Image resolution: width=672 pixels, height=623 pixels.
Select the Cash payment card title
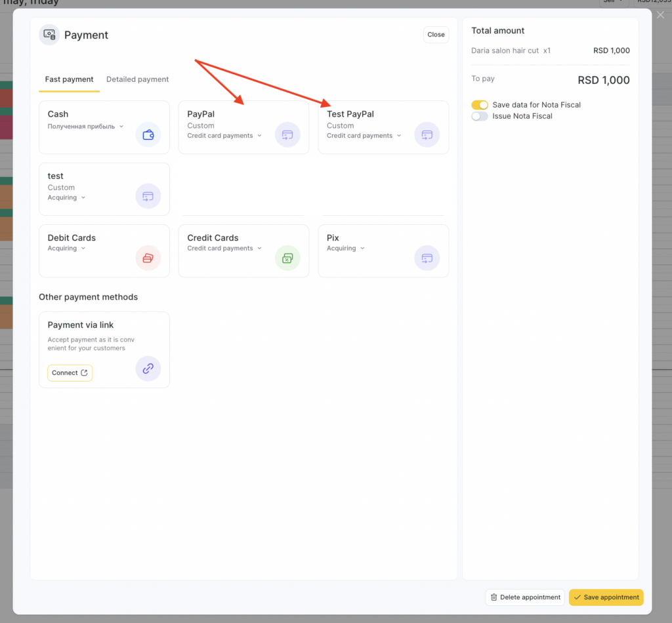pos(58,114)
